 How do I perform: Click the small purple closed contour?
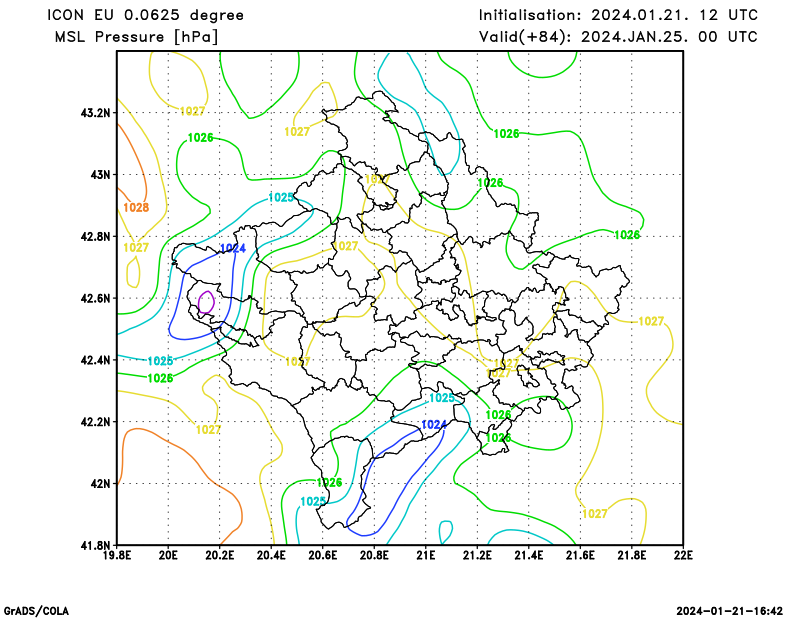(x=206, y=302)
